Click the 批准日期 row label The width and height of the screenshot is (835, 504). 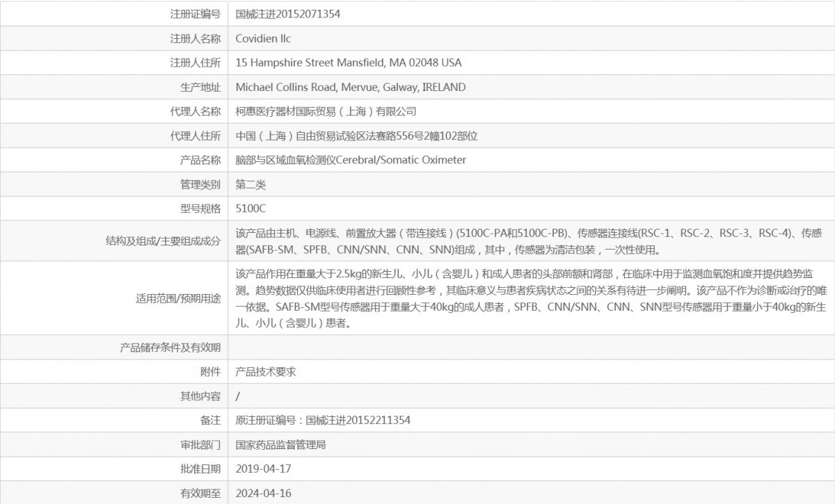click(x=200, y=469)
